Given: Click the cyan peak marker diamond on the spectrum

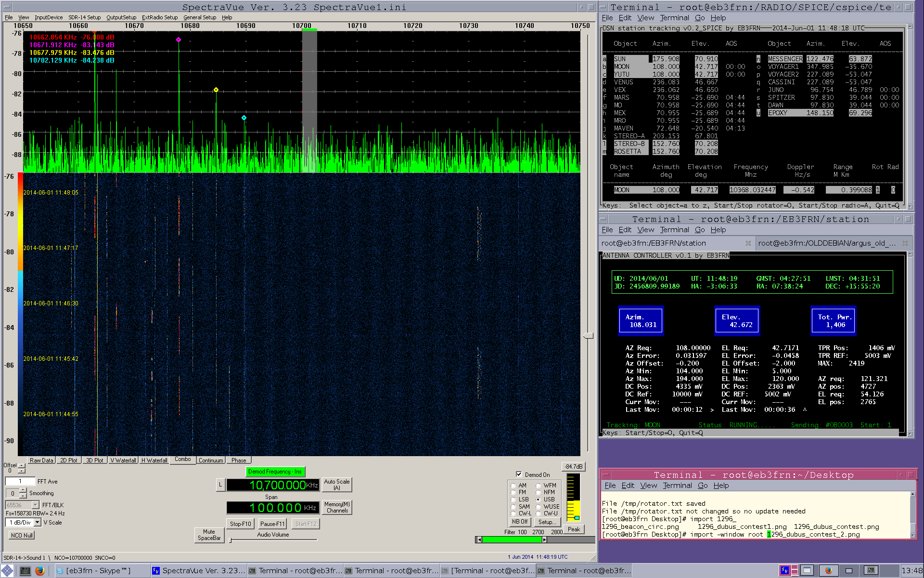Looking at the screenshot, I should click(x=244, y=118).
